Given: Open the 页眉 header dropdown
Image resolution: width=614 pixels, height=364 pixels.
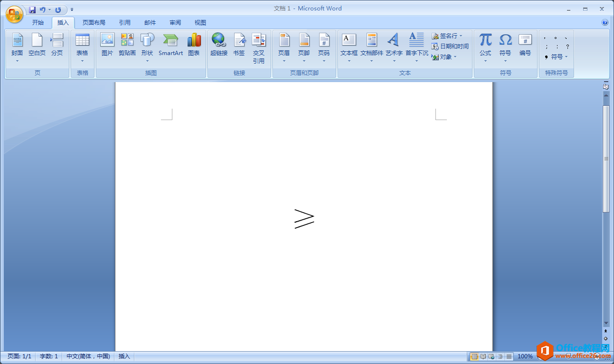Looking at the screenshot, I should click(x=284, y=48).
